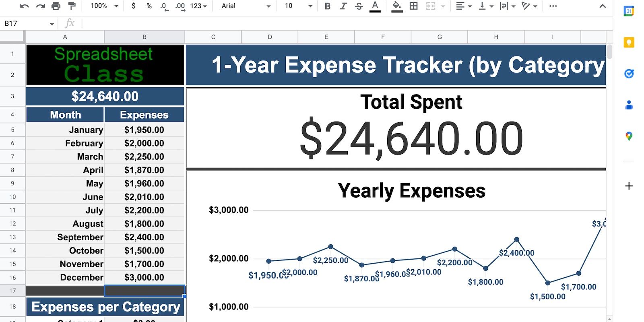The image size is (644, 322).
Task: Open the borders menu
Action: tap(413, 6)
